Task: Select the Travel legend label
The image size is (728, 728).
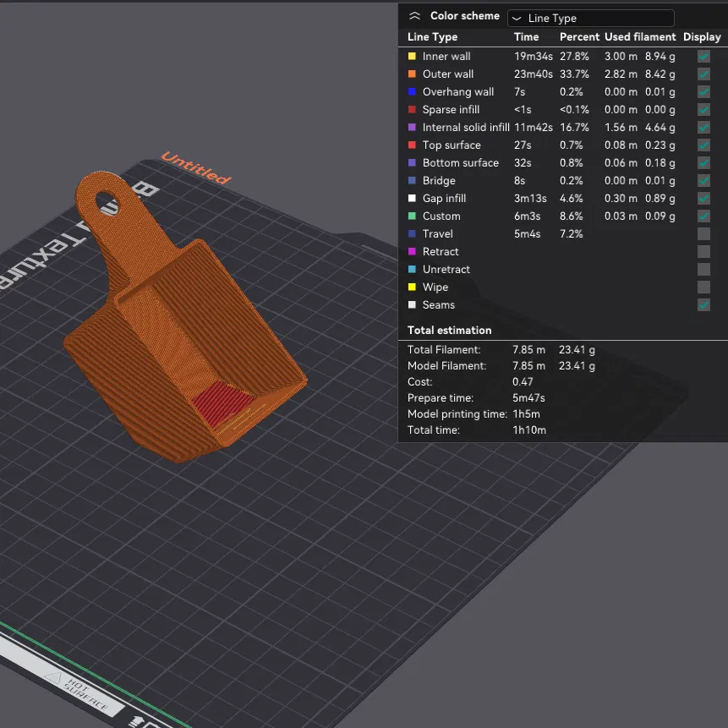Action: [x=437, y=233]
